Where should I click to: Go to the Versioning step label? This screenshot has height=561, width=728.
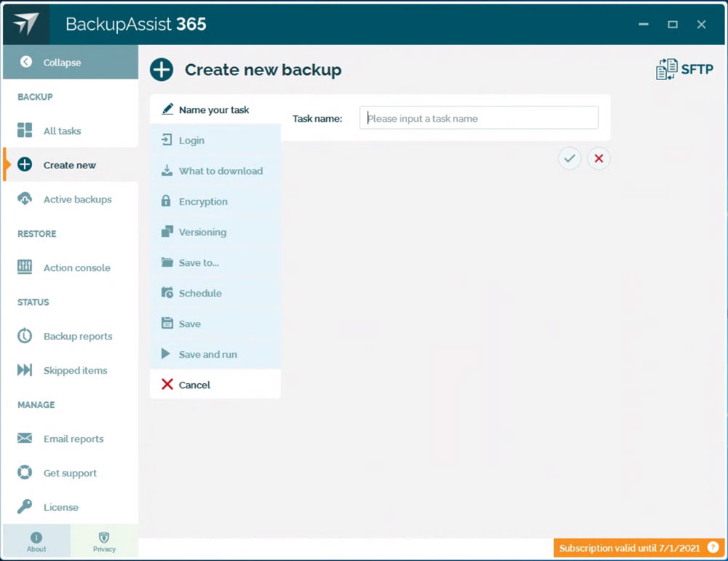[x=203, y=232]
